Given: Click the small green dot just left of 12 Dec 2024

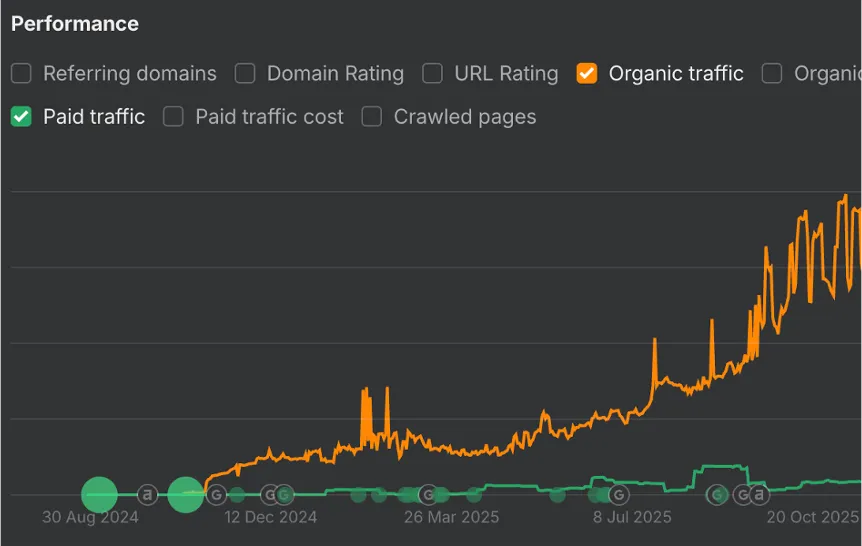Looking at the screenshot, I should tap(237, 495).
